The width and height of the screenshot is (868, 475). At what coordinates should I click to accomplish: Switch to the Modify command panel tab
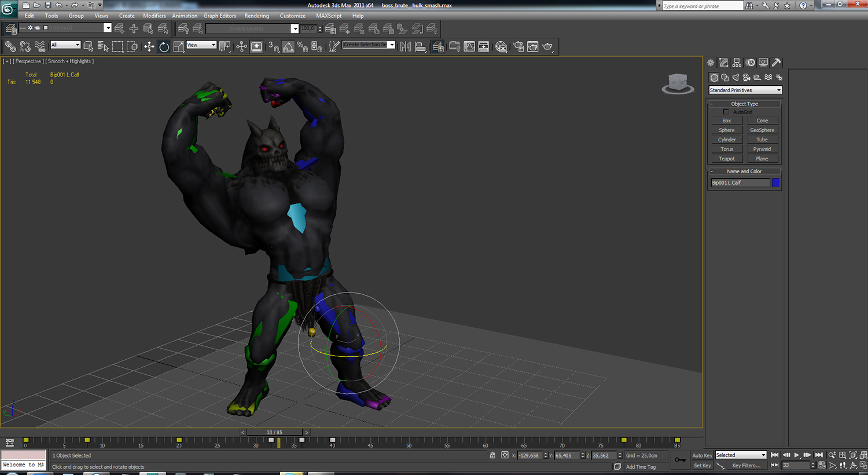click(x=723, y=63)
